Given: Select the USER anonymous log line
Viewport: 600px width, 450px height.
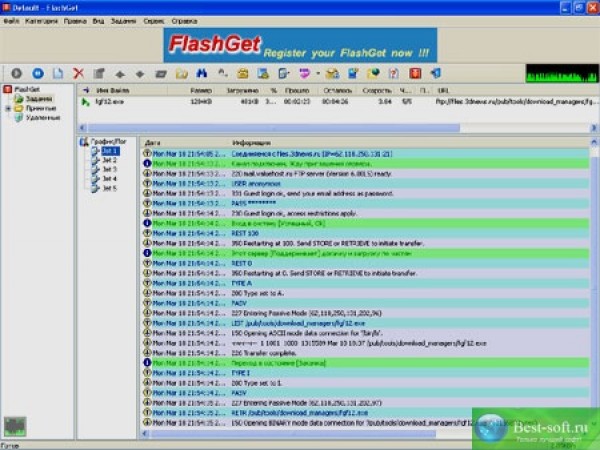Looking at the screenshot, I should 365,183.
